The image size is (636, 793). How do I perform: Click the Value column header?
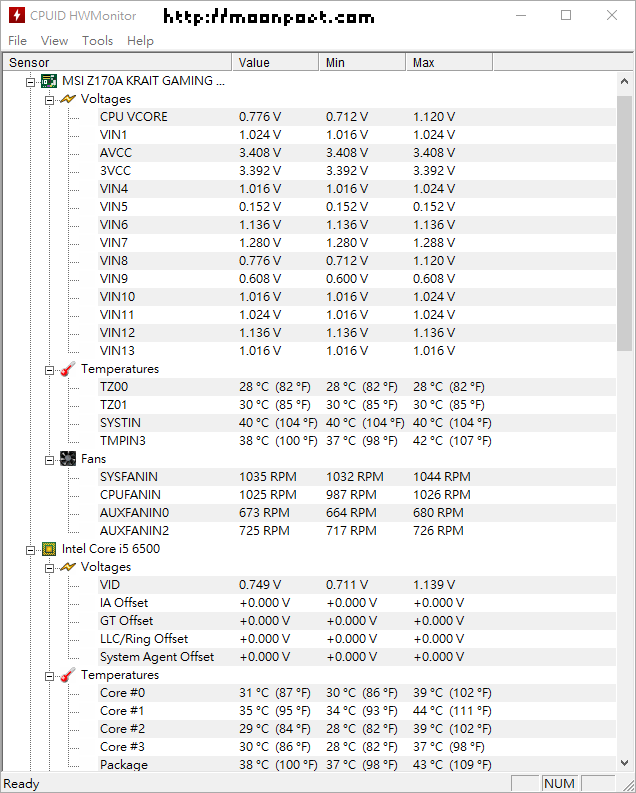click(275, 62)
